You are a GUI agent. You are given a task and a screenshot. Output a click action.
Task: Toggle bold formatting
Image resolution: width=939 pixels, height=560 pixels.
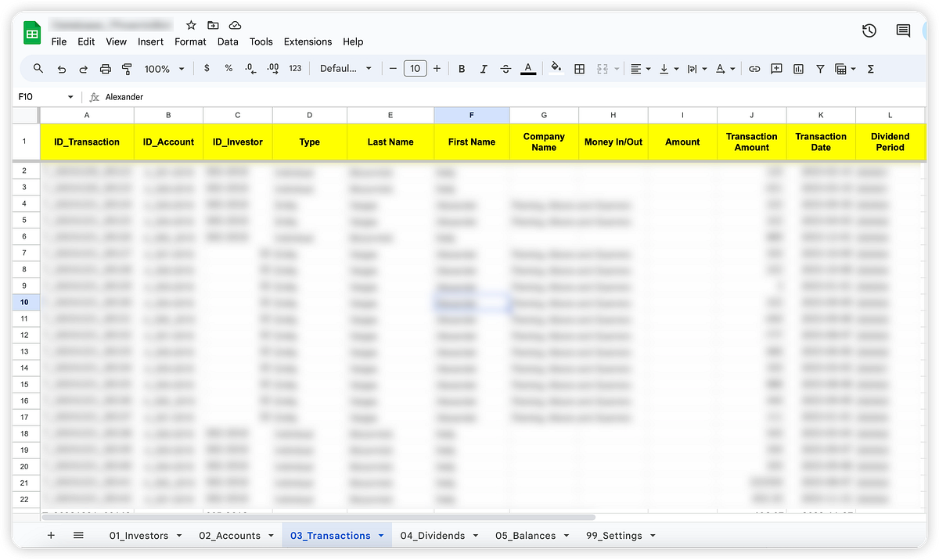462,69
